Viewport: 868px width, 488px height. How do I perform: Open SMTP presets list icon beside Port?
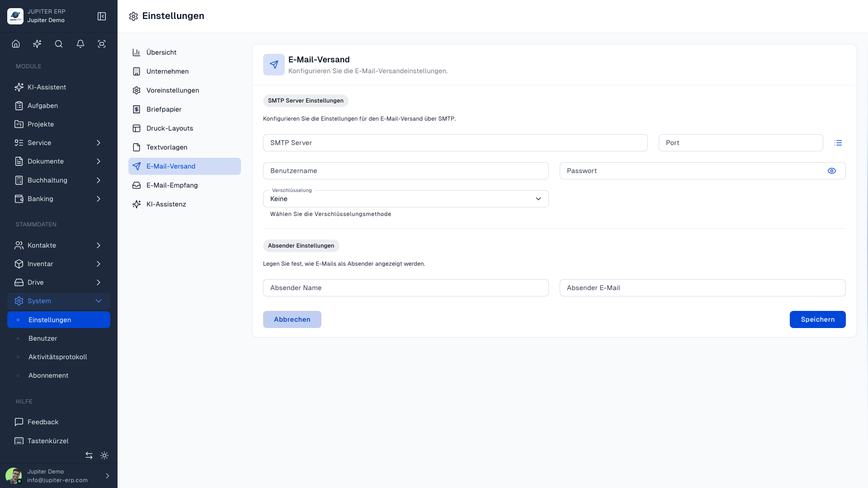[x=838, y=143]
